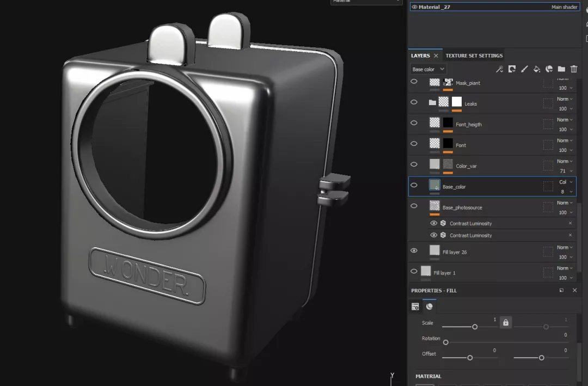Toggle the Scale lock icon
This screenshot has height=386, width=588.
point(505,323)
